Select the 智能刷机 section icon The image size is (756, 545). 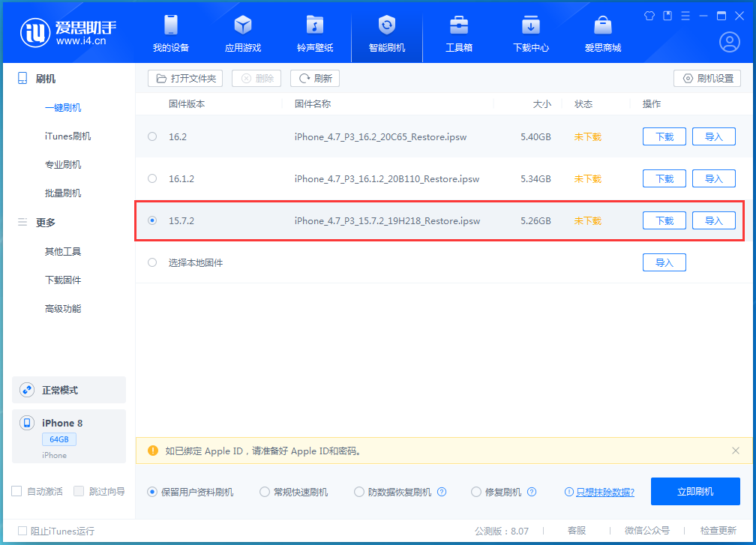387,25
